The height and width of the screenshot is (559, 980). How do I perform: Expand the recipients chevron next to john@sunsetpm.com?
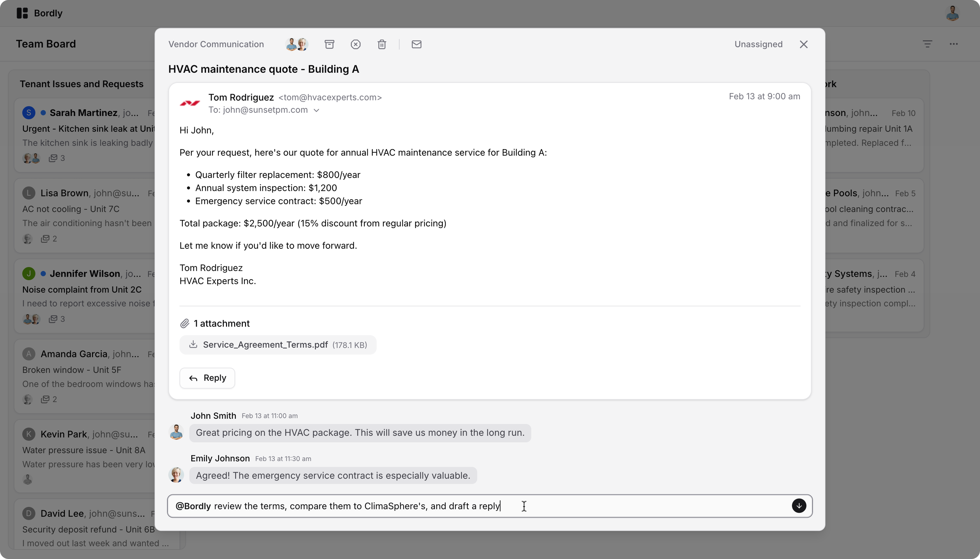(316, 110)
